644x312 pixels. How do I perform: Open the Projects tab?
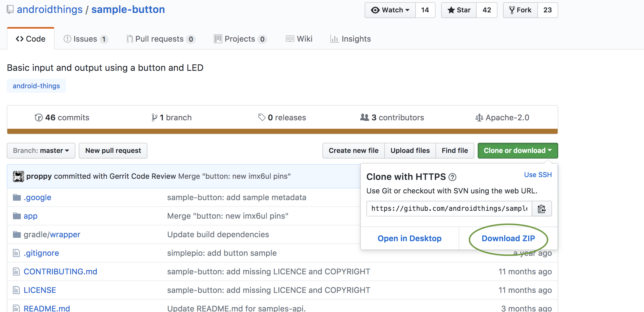tap(241, 39)
